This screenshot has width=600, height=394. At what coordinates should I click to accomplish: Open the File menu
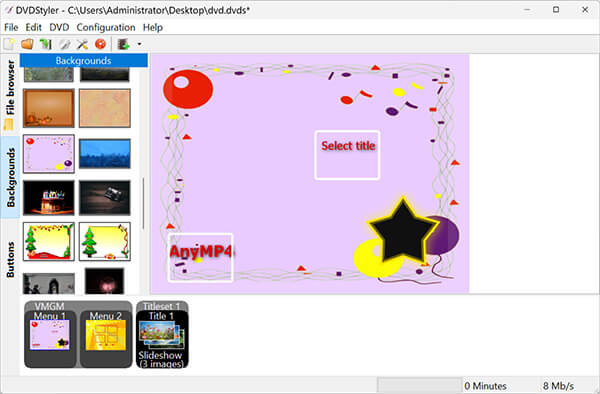pyautogui.click(x=11, y=28)
